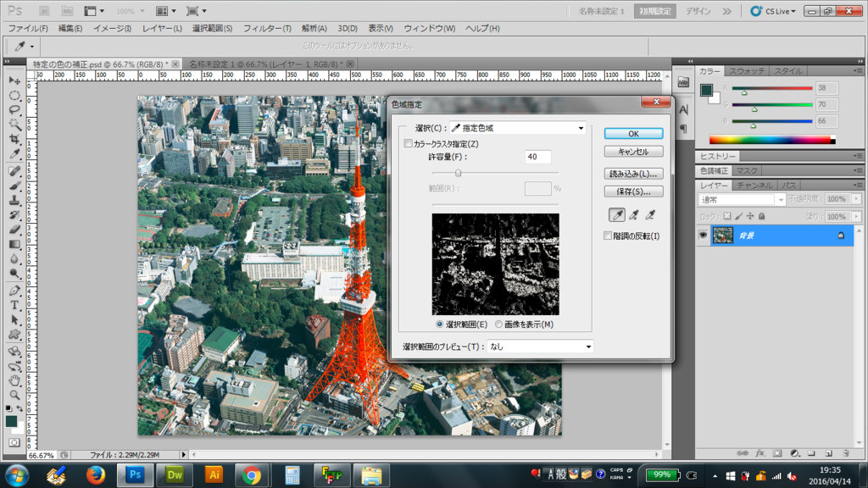This screenshot has height=488, width=868.
Task: Select the Hand tool
Action: [x=14, y=380]
